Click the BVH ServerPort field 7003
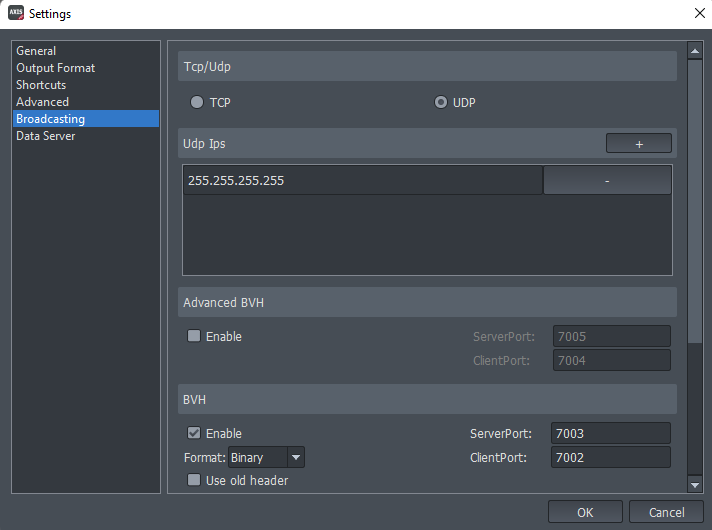Screen dimensions: 712x530 [611, 433]
